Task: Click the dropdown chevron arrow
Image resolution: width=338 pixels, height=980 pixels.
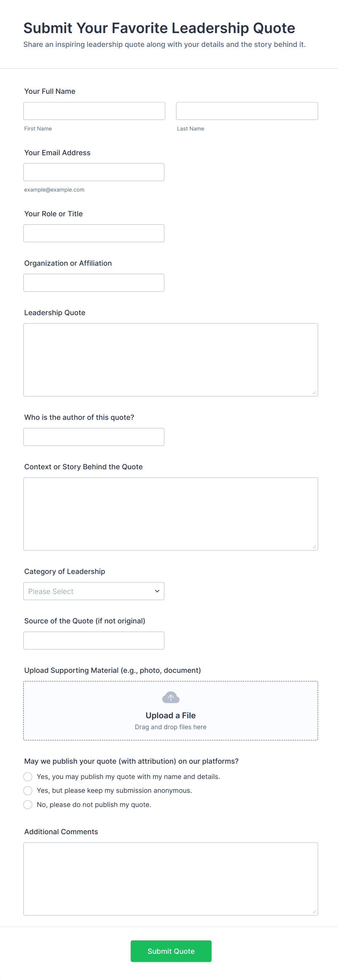Action: click(157, 591)
